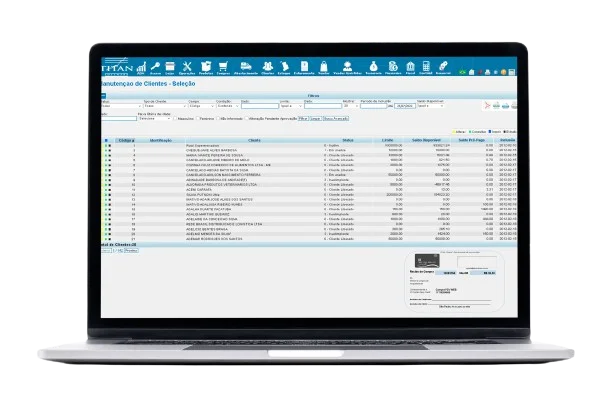Select client row ADELICE BENTES BRAGA
This screenshot has height=408, width=612.
point(309,229)
